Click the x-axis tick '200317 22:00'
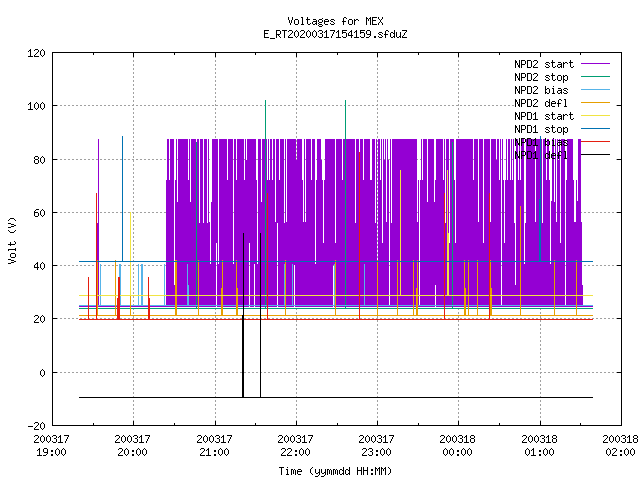Screen dimensions: 640x480 (x=296, y=446)
